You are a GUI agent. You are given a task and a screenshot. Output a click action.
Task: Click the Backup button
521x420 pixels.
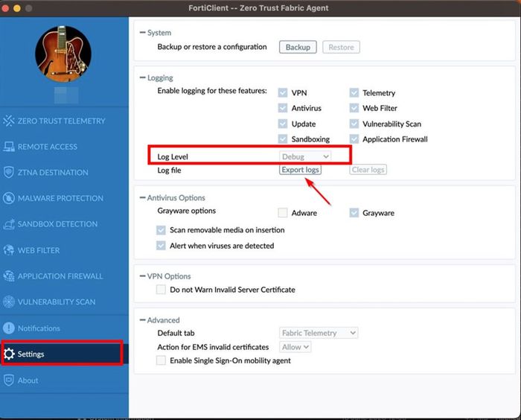298,47
